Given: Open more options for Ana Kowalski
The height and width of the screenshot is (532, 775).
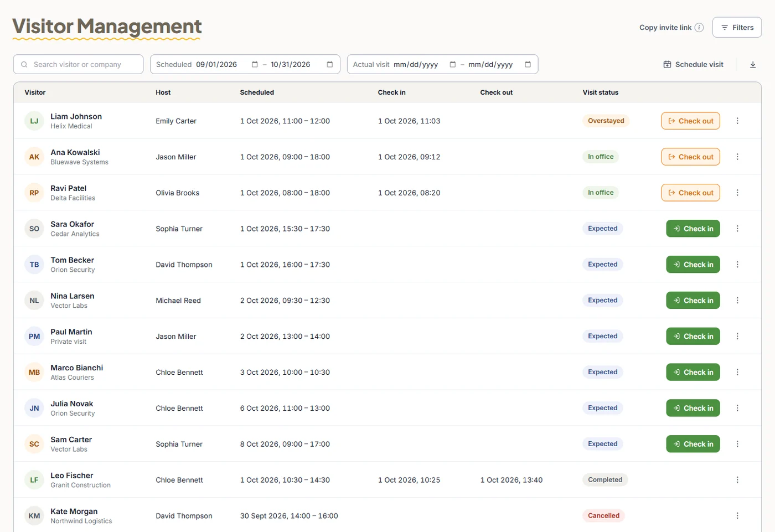Looking at the screenshot, I should [737, 157].
